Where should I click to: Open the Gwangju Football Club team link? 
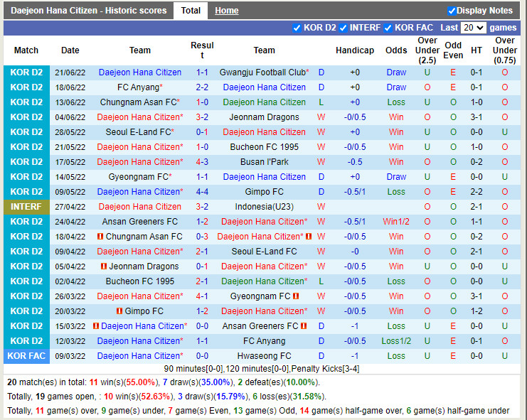[x=262, y=72]
